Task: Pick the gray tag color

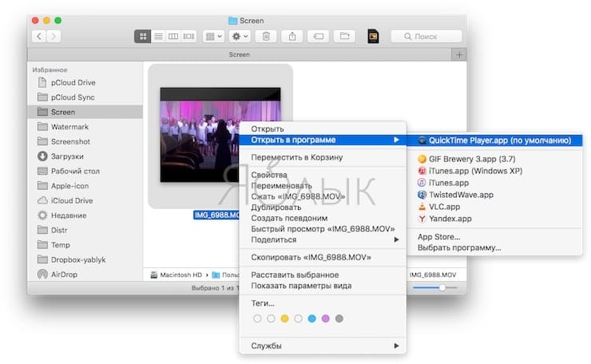Action: point(339,318)
